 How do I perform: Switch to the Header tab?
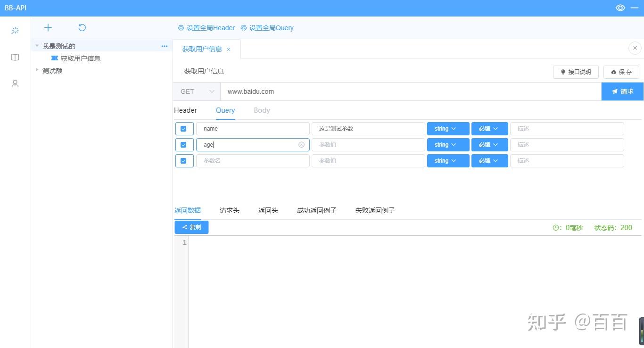coord(185,110)
